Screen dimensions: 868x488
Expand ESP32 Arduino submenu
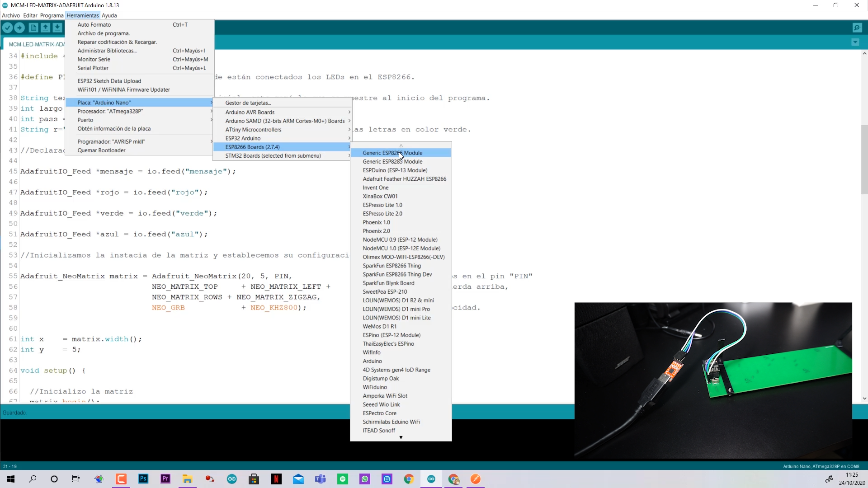tap(283, 138)
